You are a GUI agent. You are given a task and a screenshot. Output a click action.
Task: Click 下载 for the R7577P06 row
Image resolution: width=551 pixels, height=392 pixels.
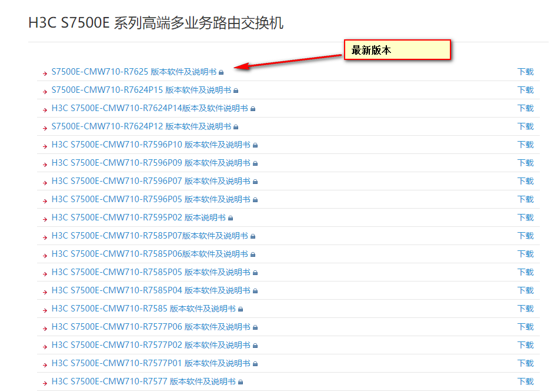click(526, 327)
